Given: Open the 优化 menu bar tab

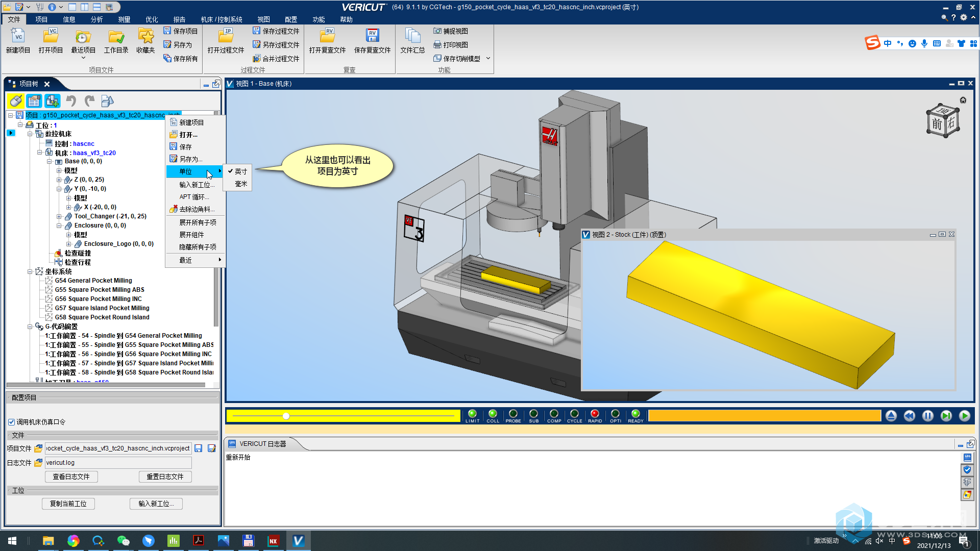Looking at the screenshot, I should click(152, 19).
